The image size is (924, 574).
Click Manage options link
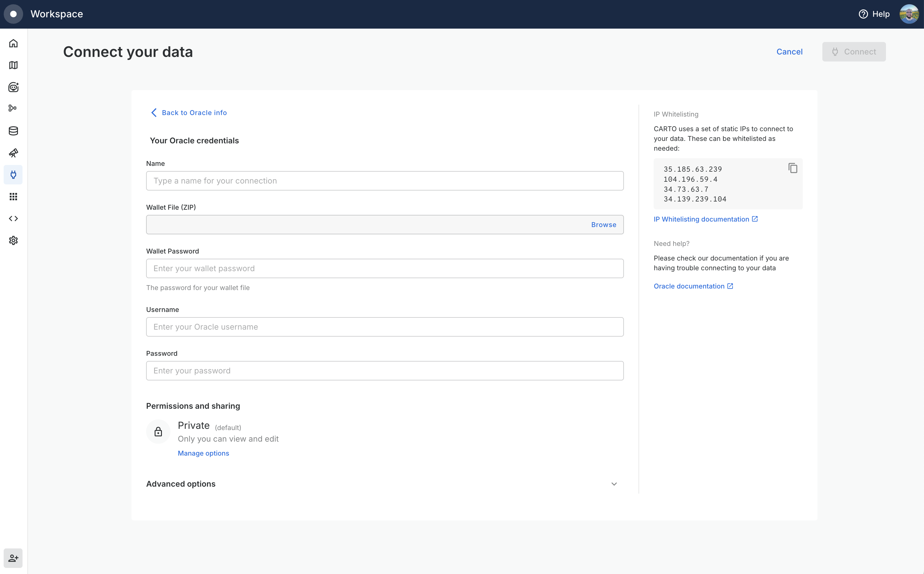tap(203, 453)
